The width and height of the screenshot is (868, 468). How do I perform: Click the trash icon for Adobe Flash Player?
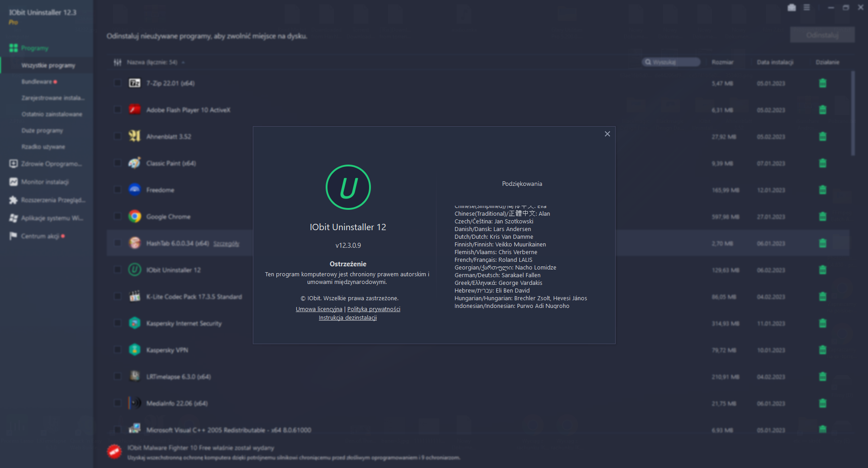coord(823,110)
